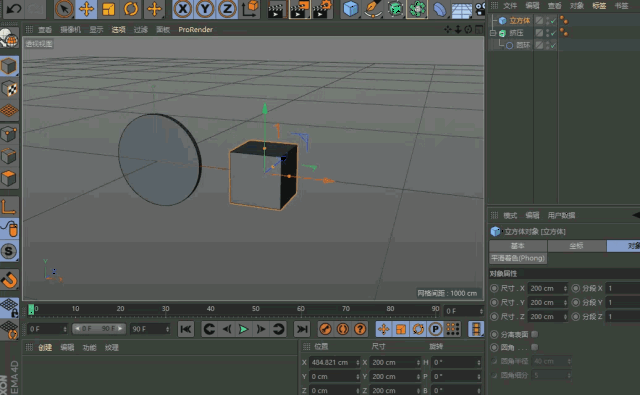Switch to the 基本 attributes tab
640x395 pixels.
518,246
